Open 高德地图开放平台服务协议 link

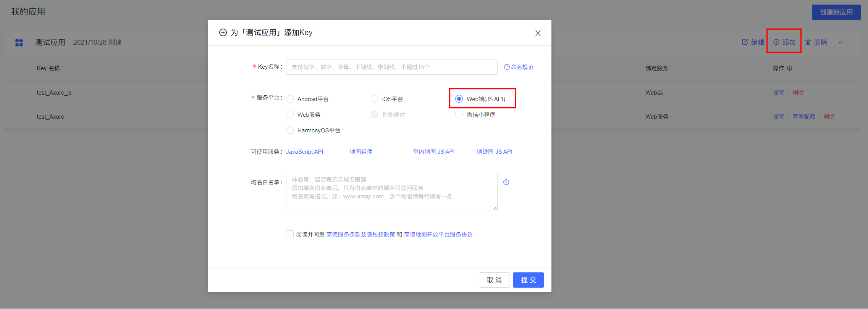tap(438, 235)
